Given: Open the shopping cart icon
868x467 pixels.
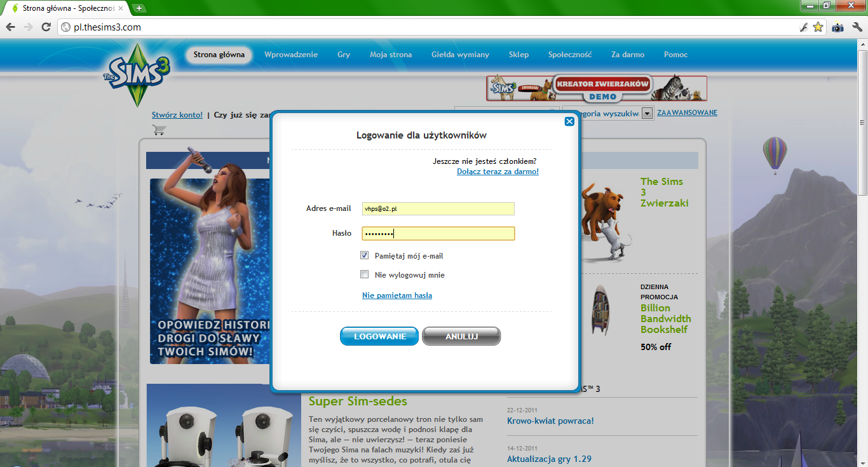Looking at the screenshot, I should tap(158, 130).
